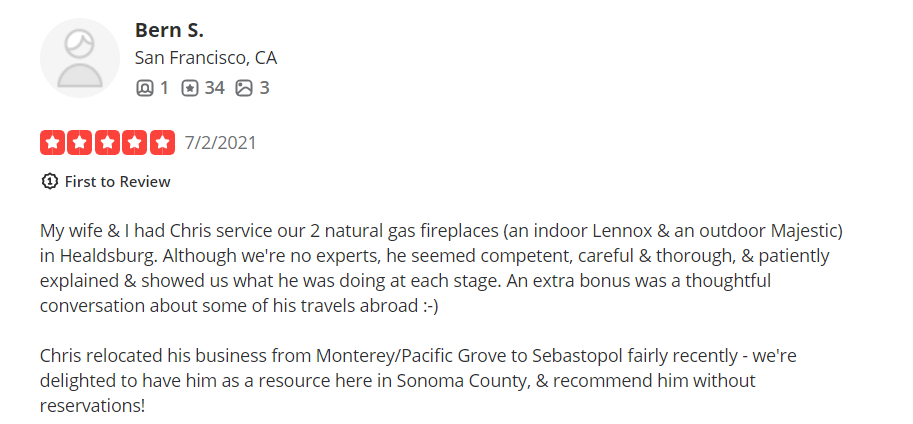
Task: Click the paragraph about natural gas fireplaces
Action: pyautogui.click(x=441, y=268)
